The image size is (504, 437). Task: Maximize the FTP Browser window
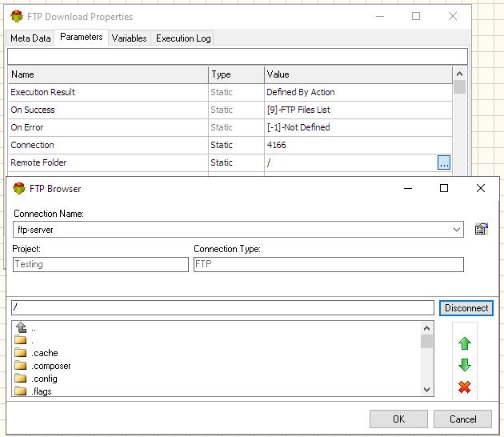click(444, 188)
